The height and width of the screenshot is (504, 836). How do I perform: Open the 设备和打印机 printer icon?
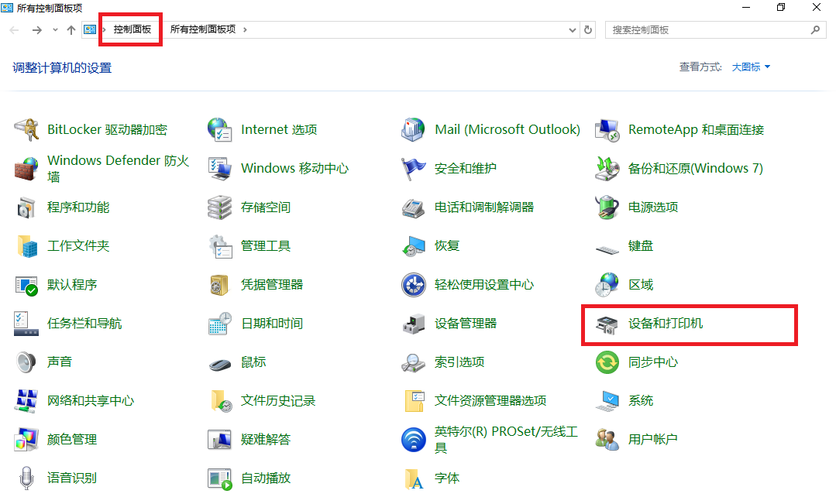coord(607,324)
